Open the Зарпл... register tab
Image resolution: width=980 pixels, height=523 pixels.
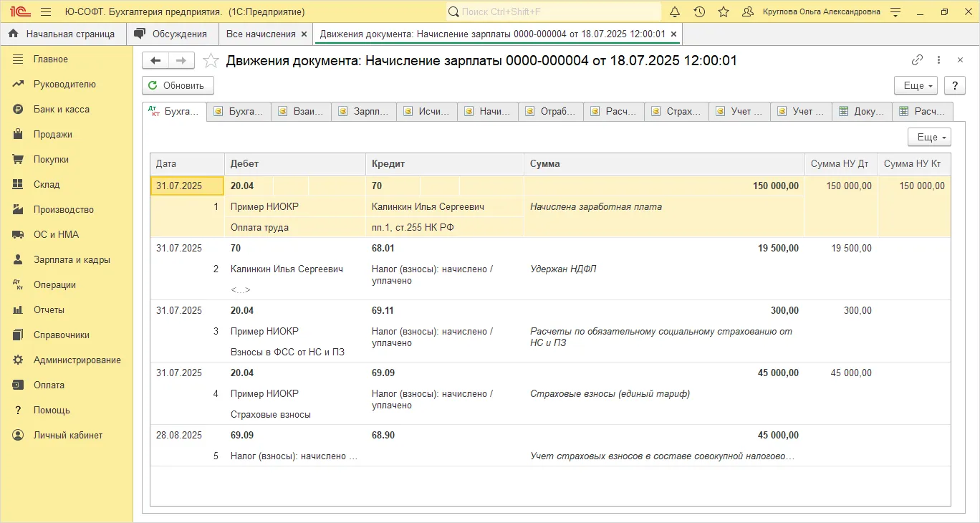(x=365, y=111)
